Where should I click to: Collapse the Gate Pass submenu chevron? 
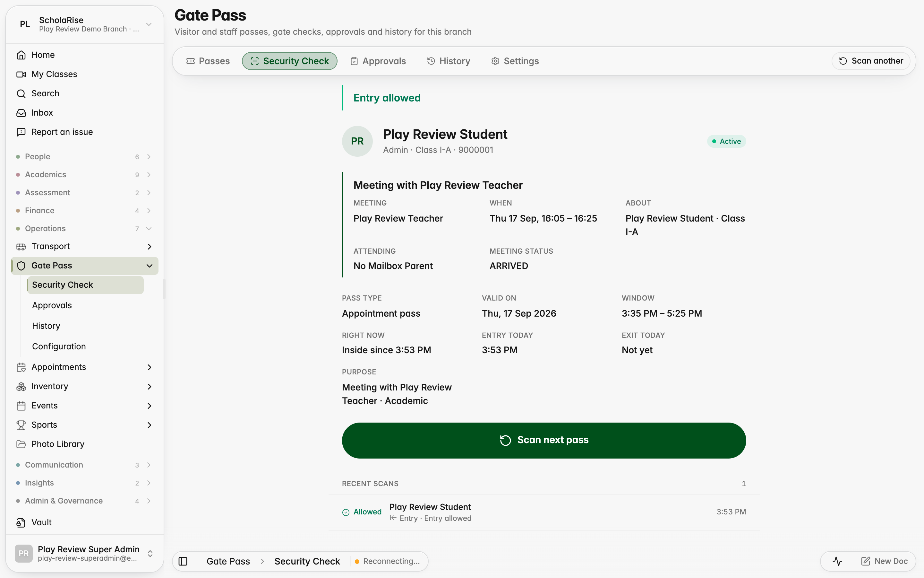[x=149, y=266]
